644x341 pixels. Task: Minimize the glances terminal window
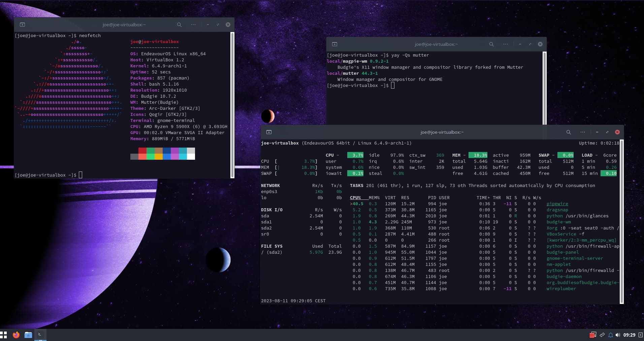(597, 132)
